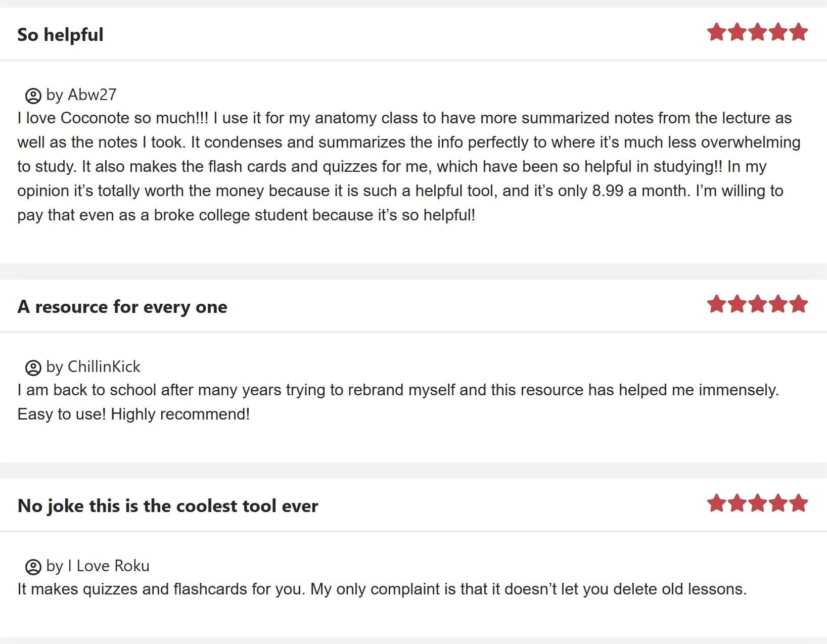Screen dimensions: 827x644
Task: Click reviewer name ChillinKick
Action: click(104, 366)
